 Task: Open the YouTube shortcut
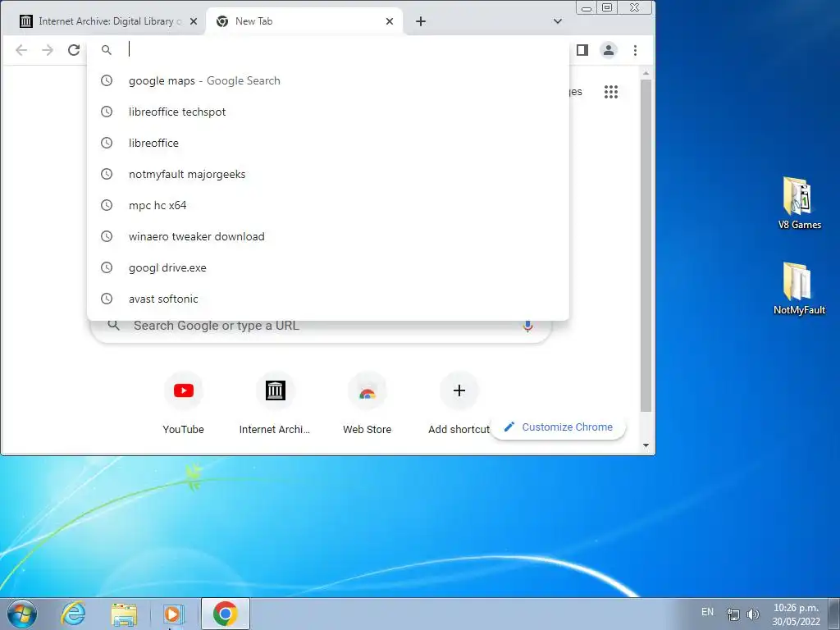tap(183, 404)
